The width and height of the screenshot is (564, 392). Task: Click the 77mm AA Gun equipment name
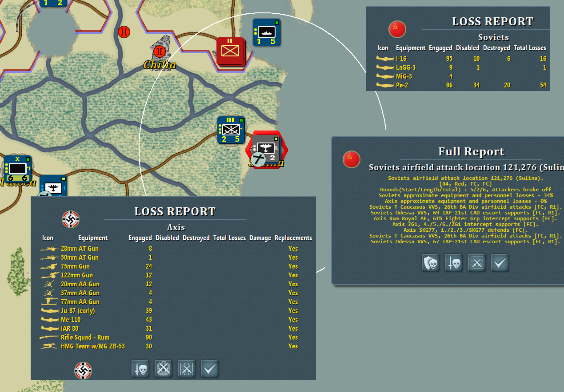tap(80, 302)
